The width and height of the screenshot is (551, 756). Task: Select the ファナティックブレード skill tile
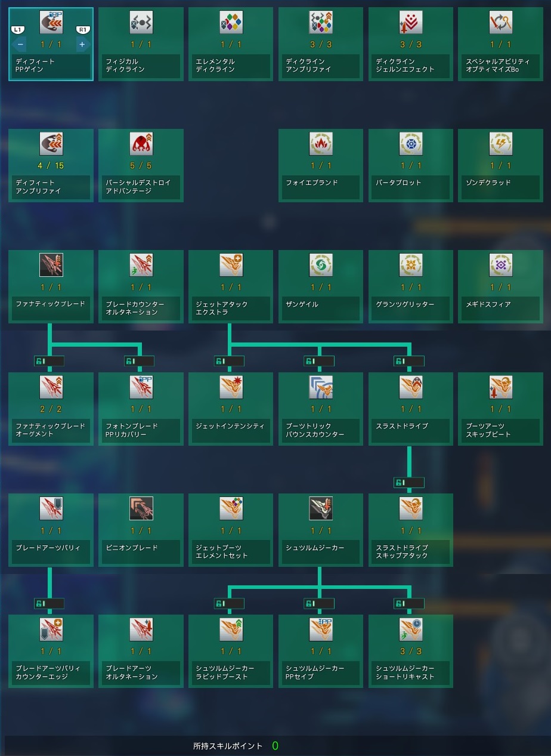coord(51,286)
